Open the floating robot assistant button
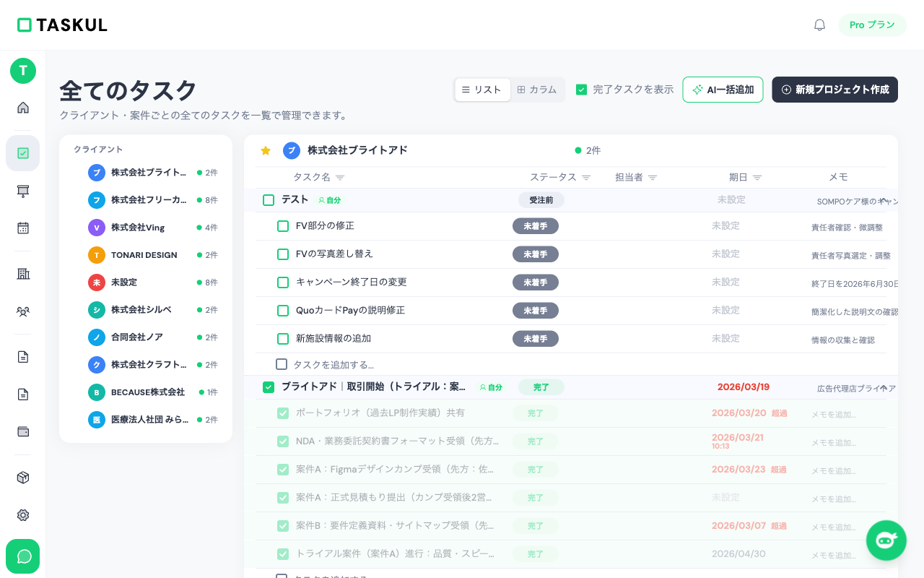Viewport: 924px width, 578px height. tap(886, 540)
